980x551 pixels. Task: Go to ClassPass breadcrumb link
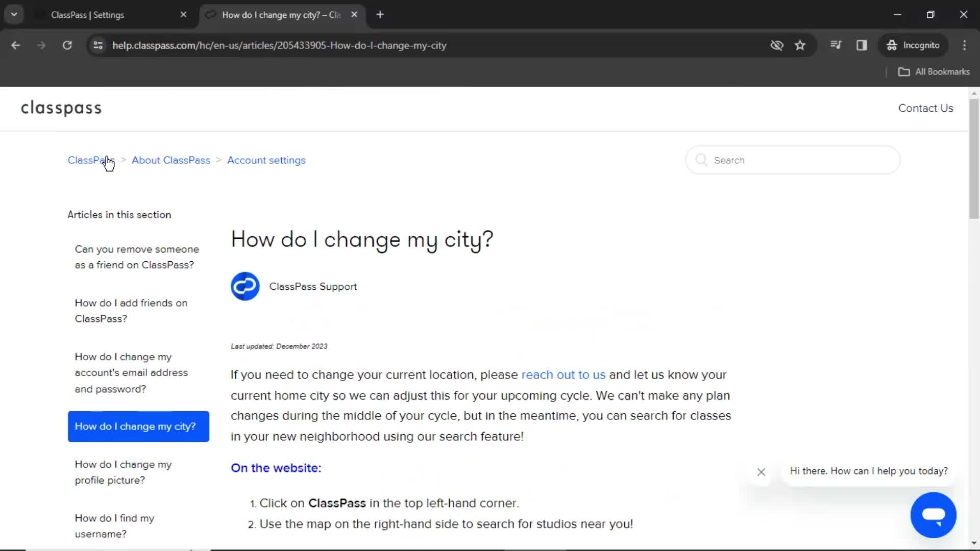point(90,160)
